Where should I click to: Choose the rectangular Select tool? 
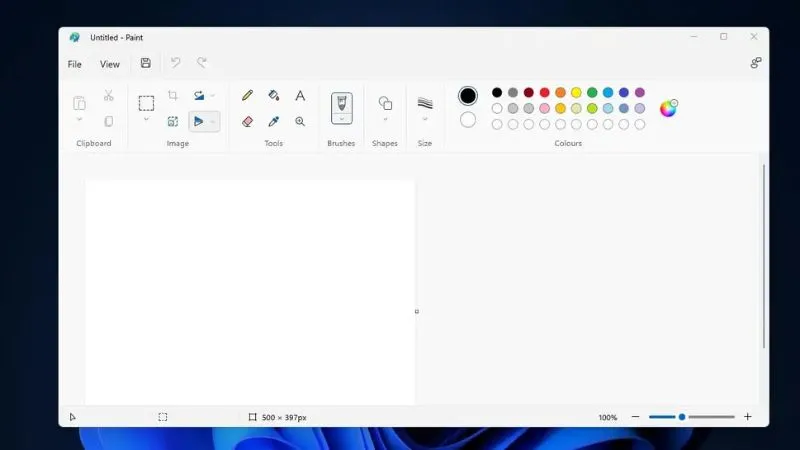tap(146, 104)
